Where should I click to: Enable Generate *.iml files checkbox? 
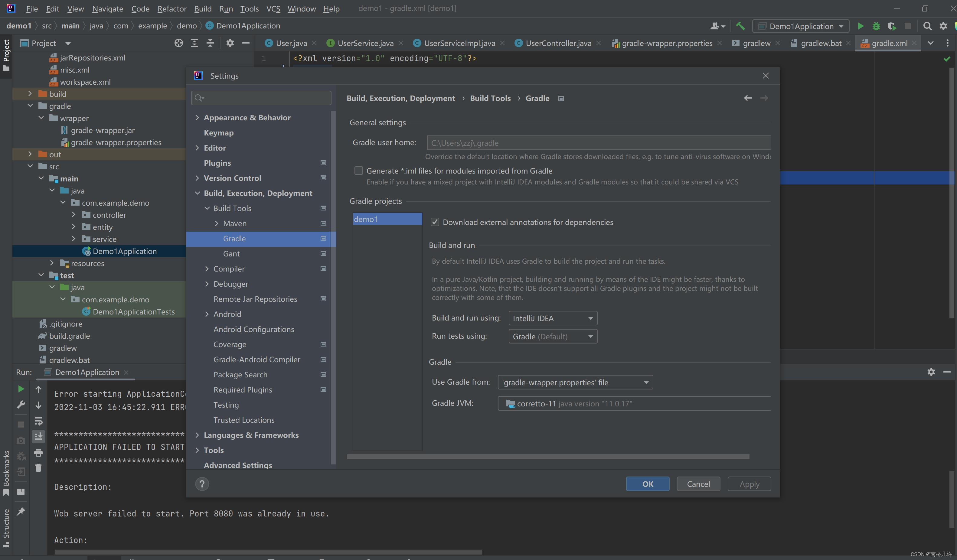358,171
